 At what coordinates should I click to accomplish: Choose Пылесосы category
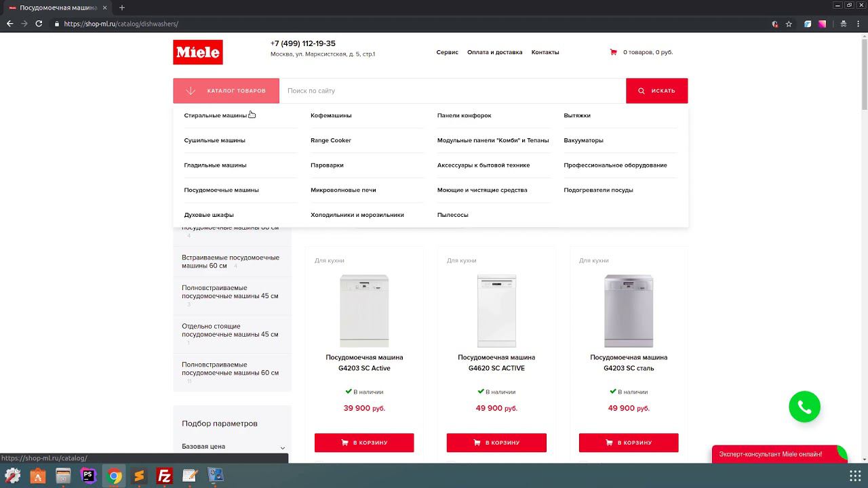pyautogui.click(x=453, y=215)
